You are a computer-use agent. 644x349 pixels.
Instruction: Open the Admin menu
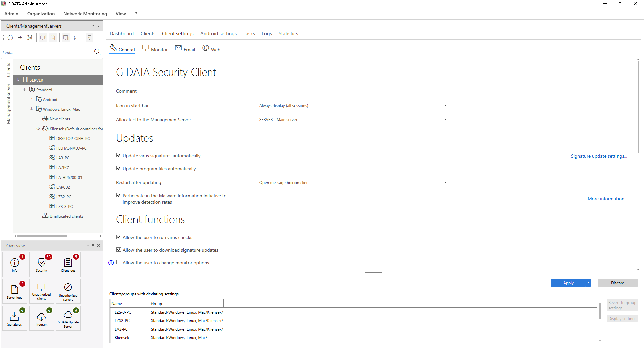(x=11, y=14)
